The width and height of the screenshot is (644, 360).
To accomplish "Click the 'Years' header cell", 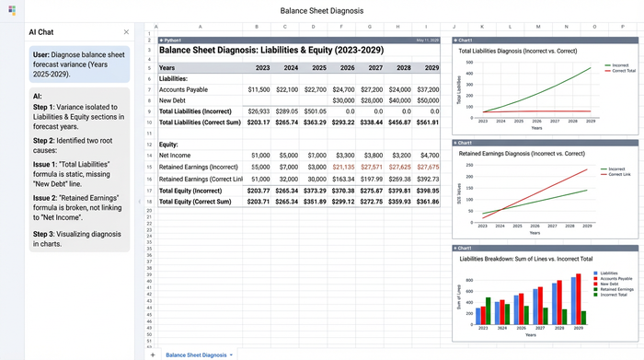I will (x=167, y=68).
